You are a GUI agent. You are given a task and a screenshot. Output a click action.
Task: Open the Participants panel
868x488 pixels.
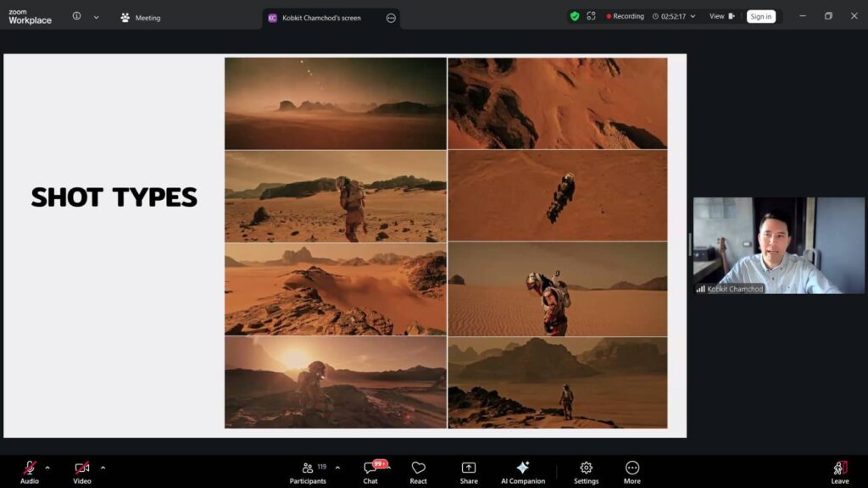coord(308,473)
